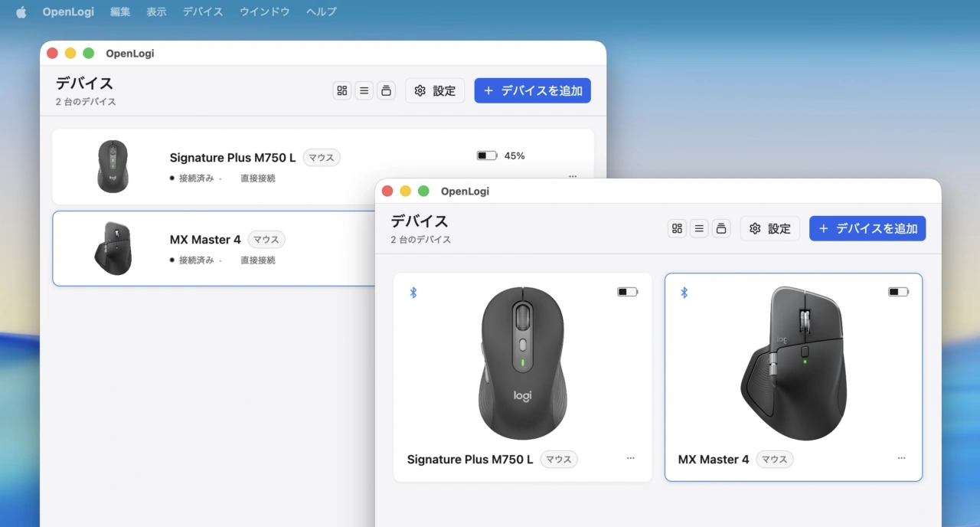Select stacked card view in front window
The height and width of the screenshot is (527, 980).
pyautogui.click(x=720, y=228)
